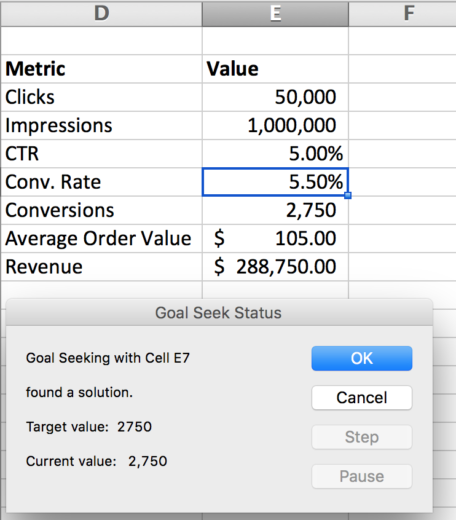Screen dimensions: 456x520
Task: Select the Average Order Value $105.00 cell
Action: [275, 239]
